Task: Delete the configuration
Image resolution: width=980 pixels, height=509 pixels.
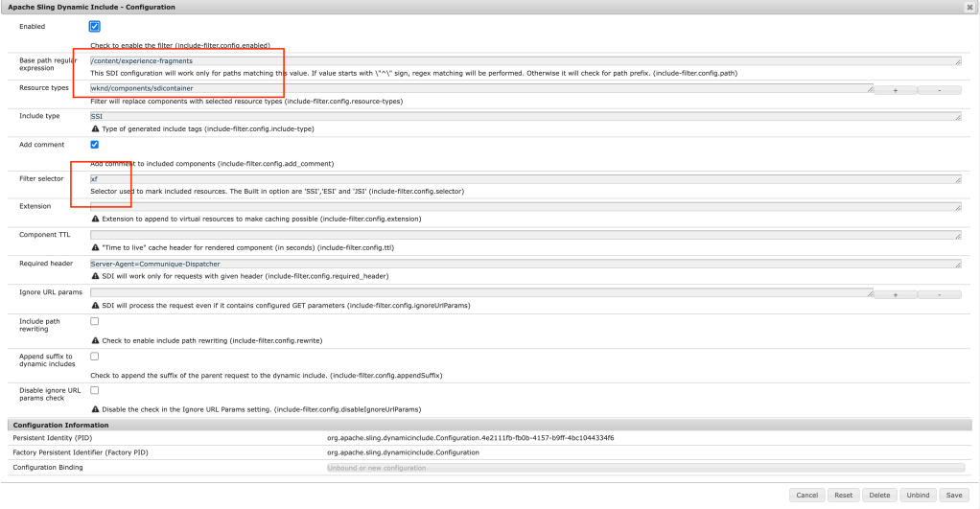Action: [879, 496]
